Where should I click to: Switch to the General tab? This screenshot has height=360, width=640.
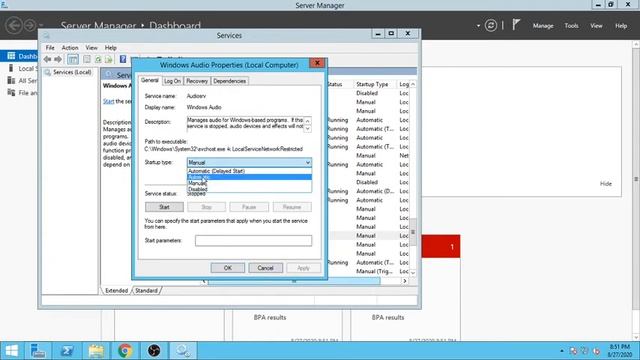click(x=150, y=80)
